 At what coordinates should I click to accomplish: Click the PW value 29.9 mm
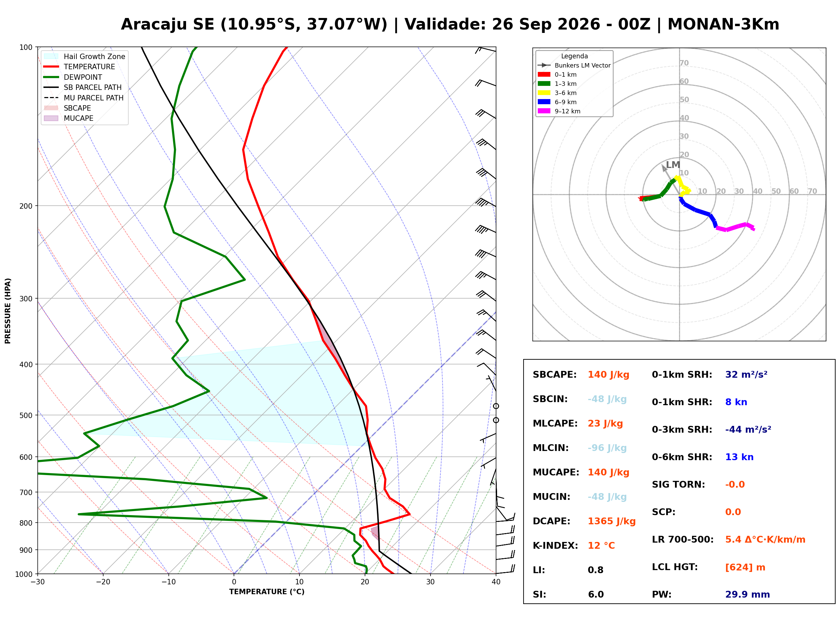coord(747,595)
